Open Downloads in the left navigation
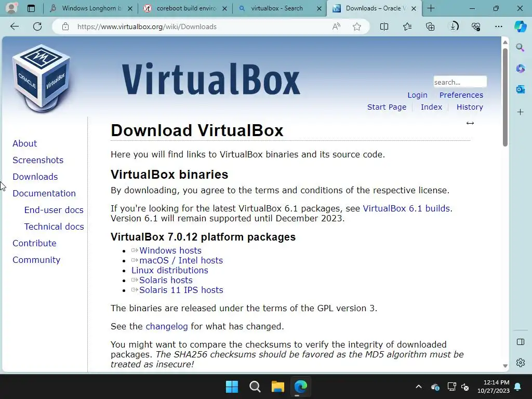Viewport: 532px width, 399px height. pyautogui.click(x=35, y=177)
